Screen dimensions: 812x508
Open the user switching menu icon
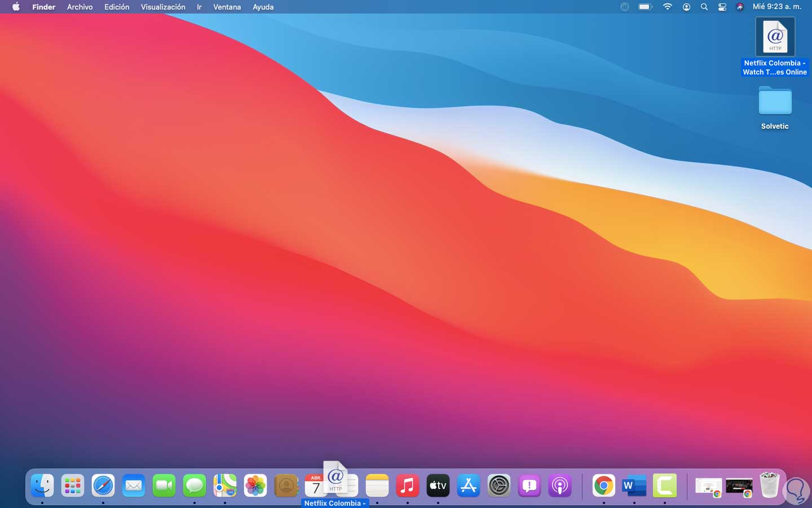coord(686,7)
